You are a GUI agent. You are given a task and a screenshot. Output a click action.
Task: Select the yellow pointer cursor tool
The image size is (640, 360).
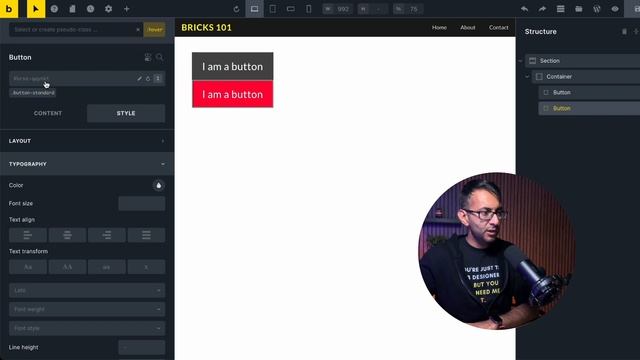coord(36,9)
